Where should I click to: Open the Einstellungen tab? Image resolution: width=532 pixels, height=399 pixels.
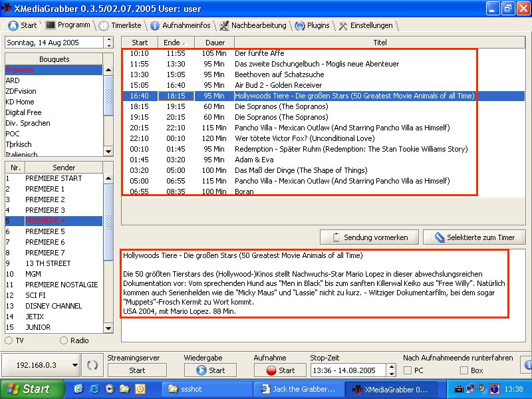click(x=366, y=25)
